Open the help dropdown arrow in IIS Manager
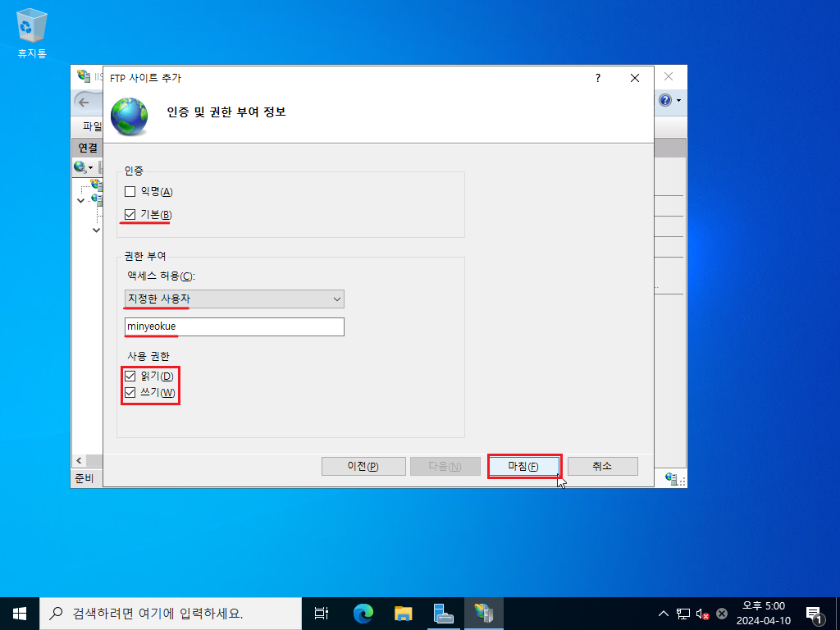The image size is (840, 630). [x=678, y=101]
